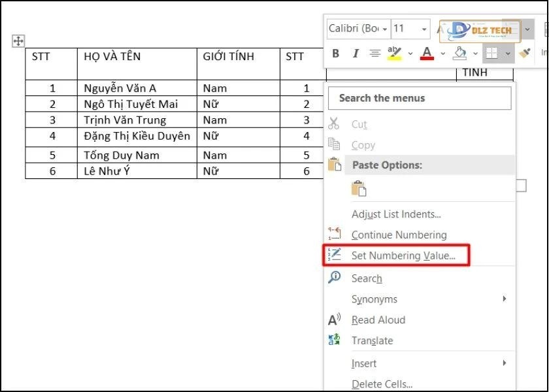Toggle Bold in the mini toolbar
This screenshot has width=549, height=392.
click(x=336, y=54)
